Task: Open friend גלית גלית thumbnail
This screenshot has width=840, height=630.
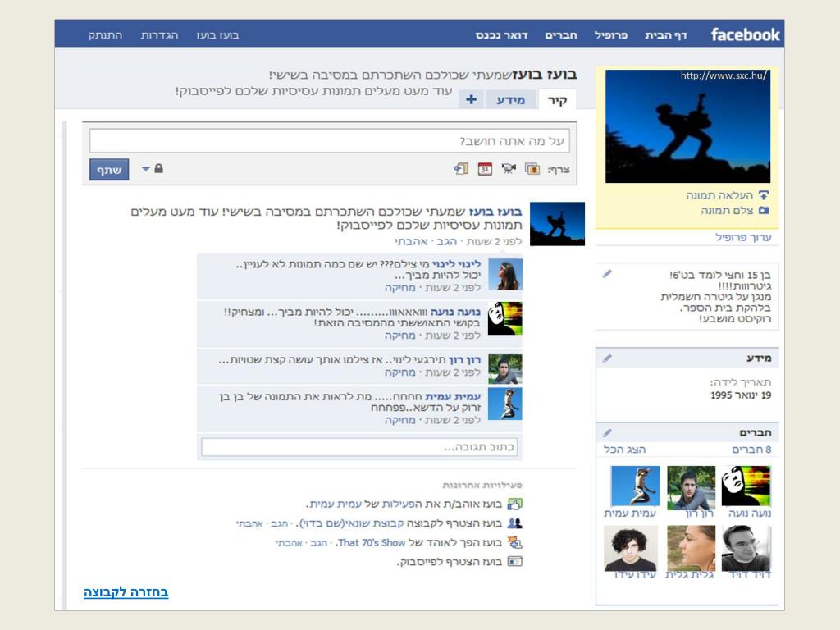Action: (x=691, y=548)
